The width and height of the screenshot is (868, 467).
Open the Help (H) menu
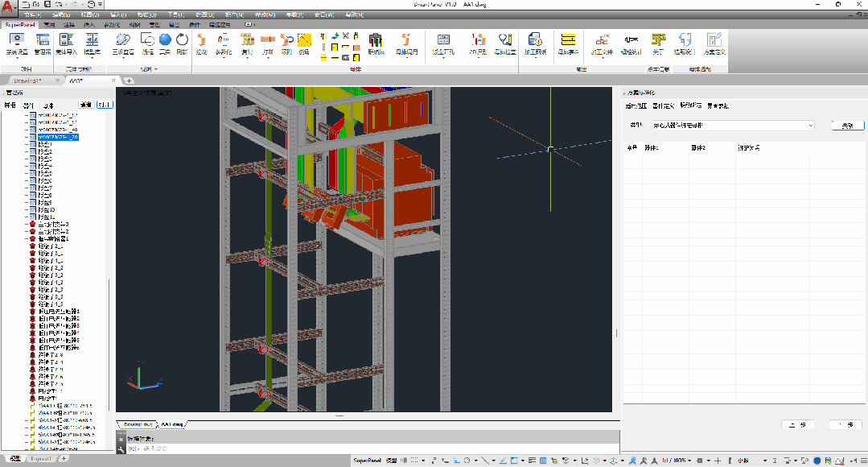click(354, 15)
